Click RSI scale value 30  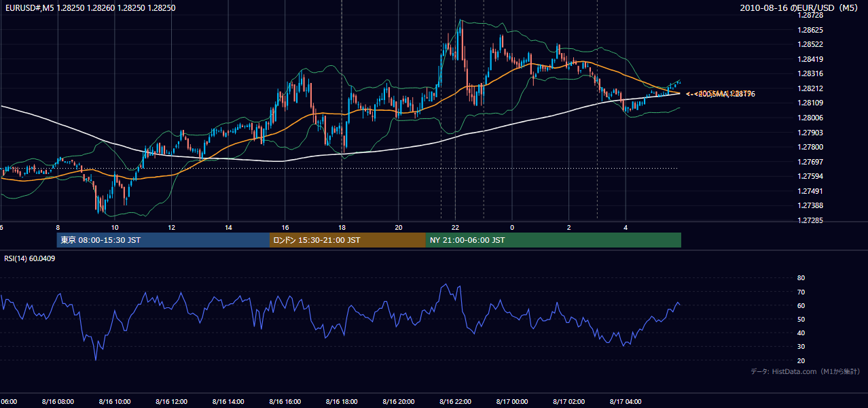[x=801, y=347]
